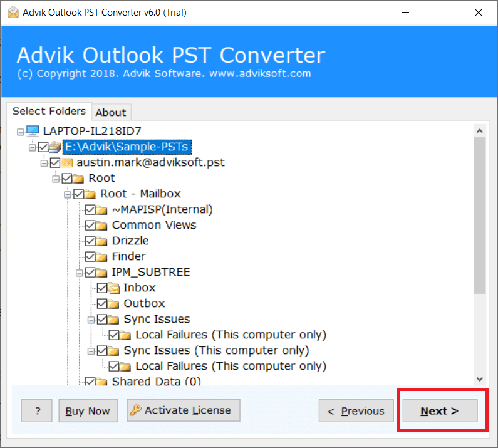Image resolution: width=498 pixels, height=448 pixels.
Task: Click the drive icon beside E:\Advik\Sample-PSTs
Action: pos(55,147)
